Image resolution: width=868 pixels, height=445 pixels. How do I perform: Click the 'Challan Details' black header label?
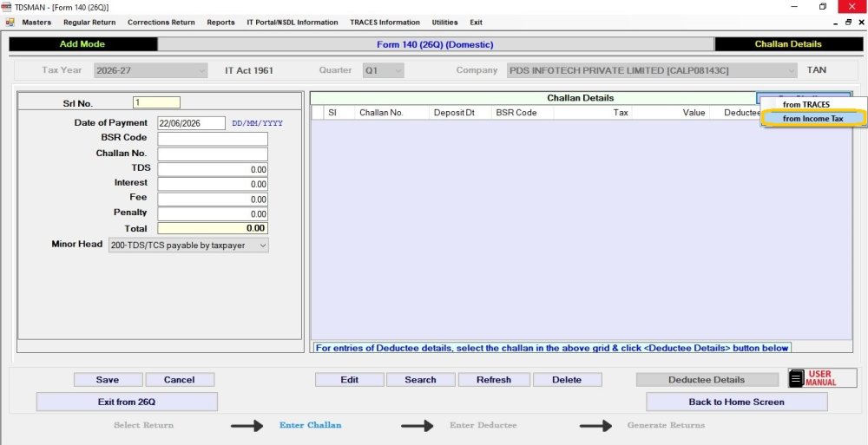point(788,44)
